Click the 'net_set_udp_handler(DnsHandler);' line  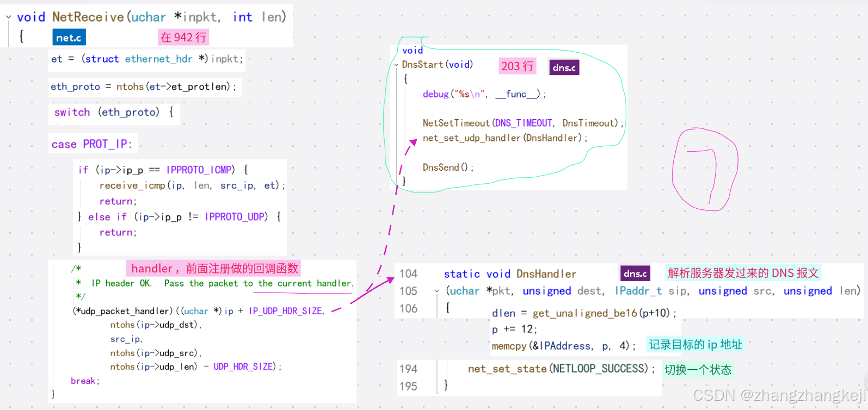[x=505, y=138]
